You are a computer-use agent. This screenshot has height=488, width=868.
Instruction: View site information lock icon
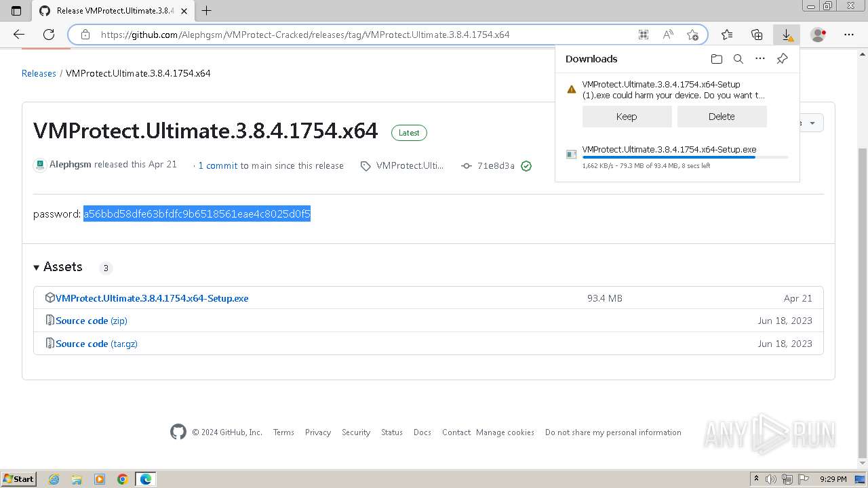[85, 35]
